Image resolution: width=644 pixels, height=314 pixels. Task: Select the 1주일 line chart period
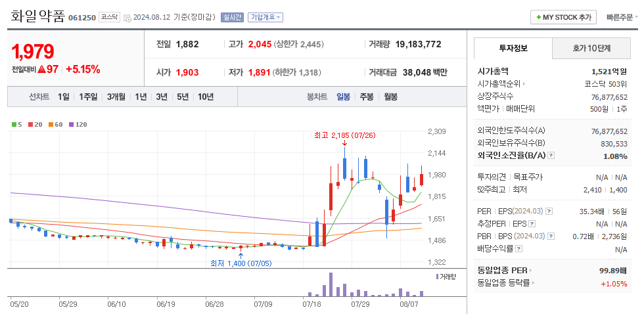(x=88, y=97)
